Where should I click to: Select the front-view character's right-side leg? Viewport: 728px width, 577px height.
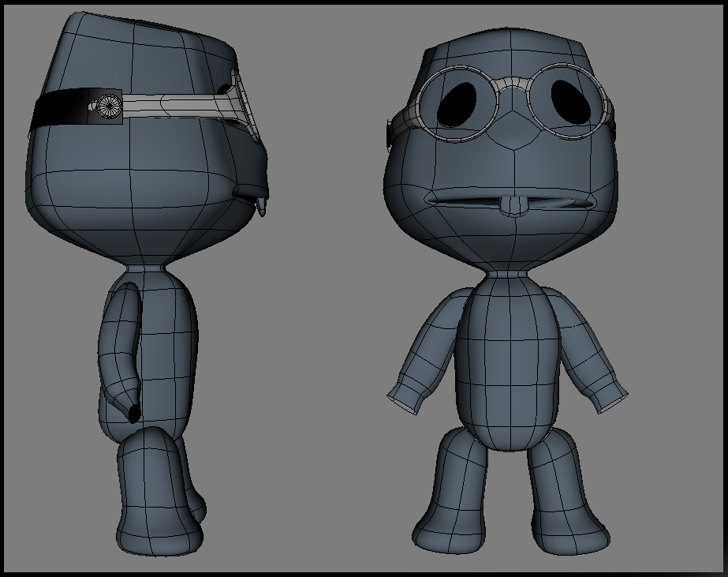point(568,492)
